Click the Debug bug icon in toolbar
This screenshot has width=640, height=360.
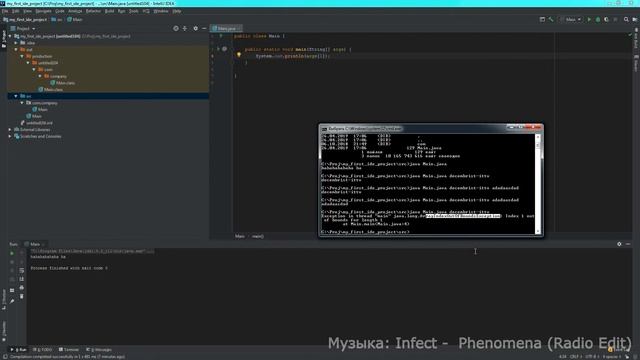point(598,19)
